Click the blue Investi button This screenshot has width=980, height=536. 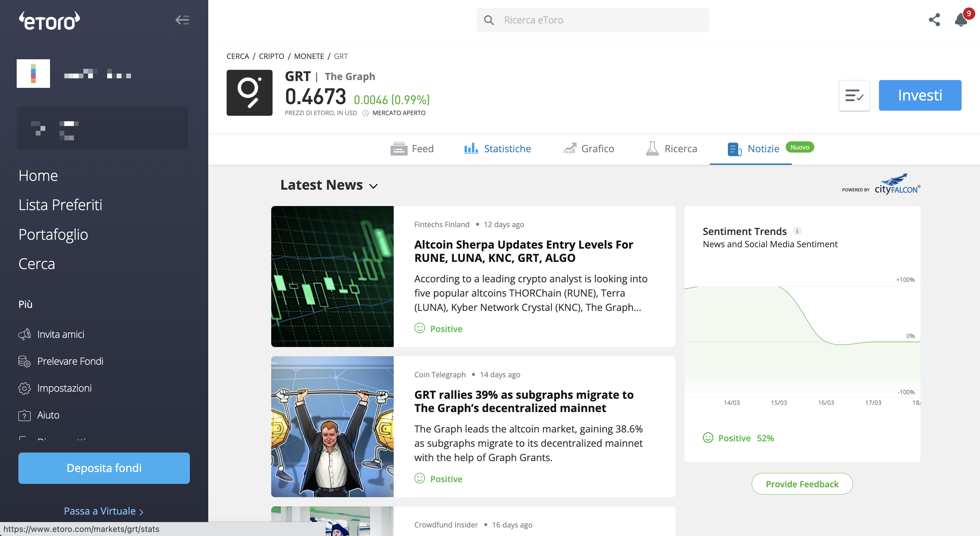[920, 95]
